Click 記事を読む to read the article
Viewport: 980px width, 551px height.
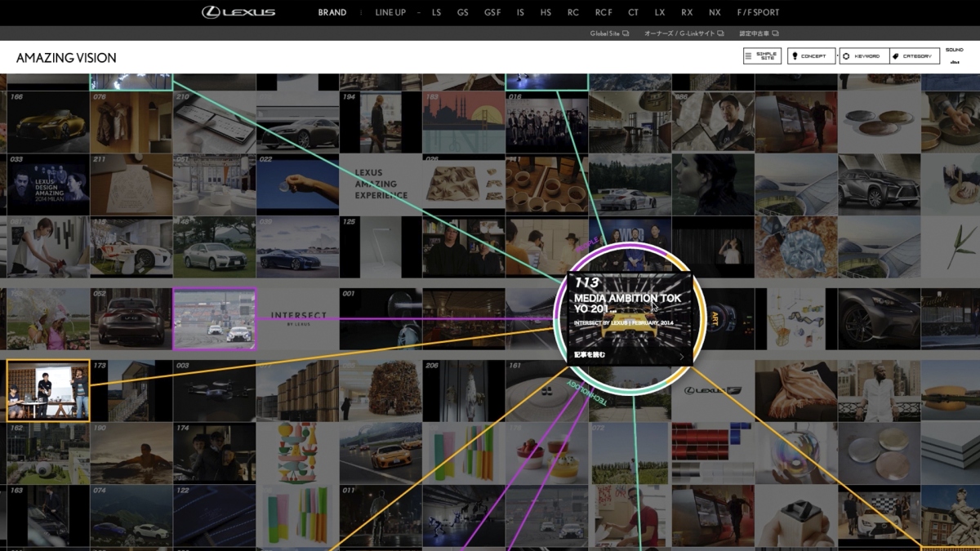click(x=590, y=355)
